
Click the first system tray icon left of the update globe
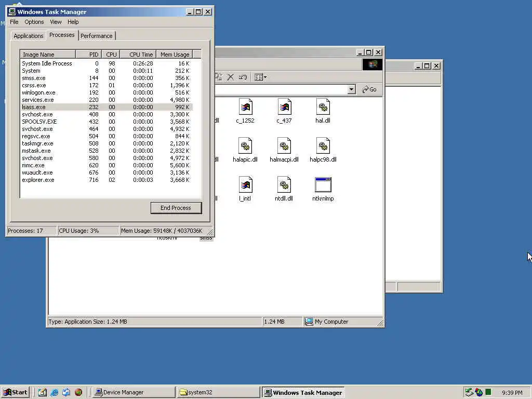tap(469, 392)
